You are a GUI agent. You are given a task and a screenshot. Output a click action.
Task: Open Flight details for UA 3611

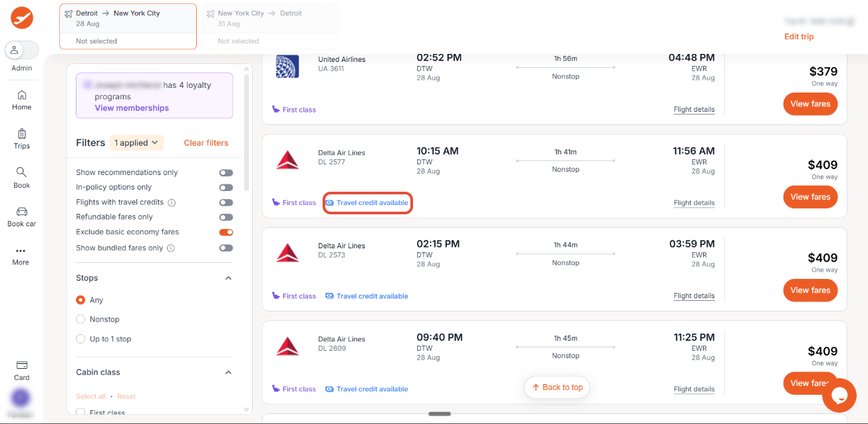(694, 110)
